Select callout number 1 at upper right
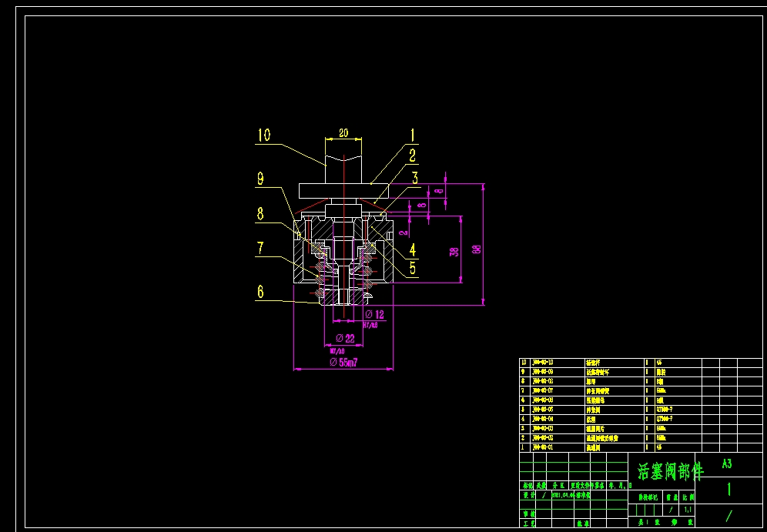Screen dimensions: 767x532 (x=412, y=135)
